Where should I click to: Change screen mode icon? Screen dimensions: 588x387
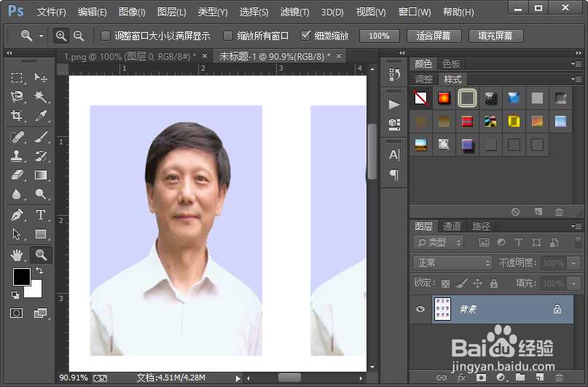41,313
